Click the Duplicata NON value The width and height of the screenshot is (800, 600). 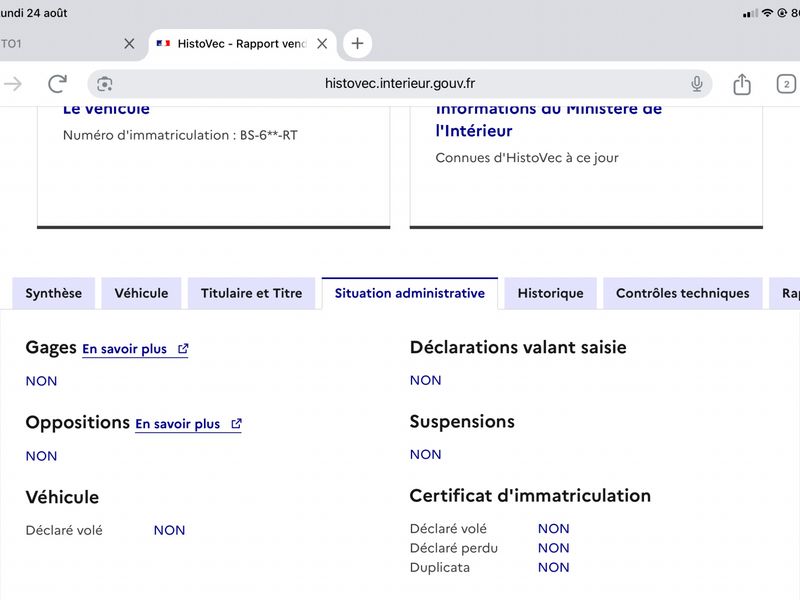click(x=554, y=567)
